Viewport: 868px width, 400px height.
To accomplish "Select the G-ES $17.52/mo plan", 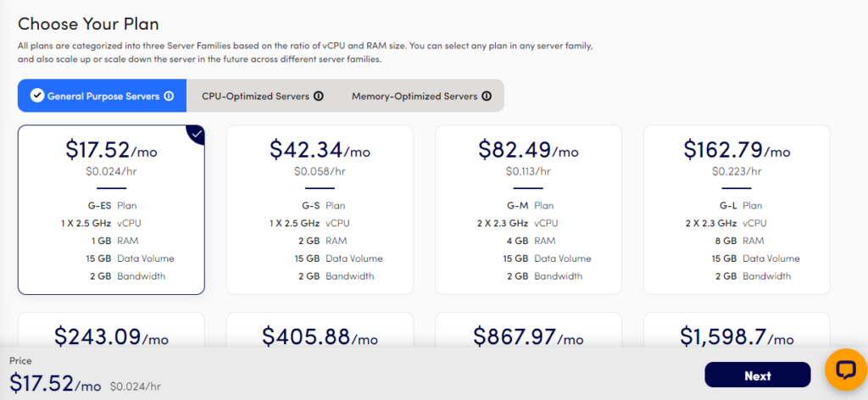I will pyautogui.click(x=111, y=209).
